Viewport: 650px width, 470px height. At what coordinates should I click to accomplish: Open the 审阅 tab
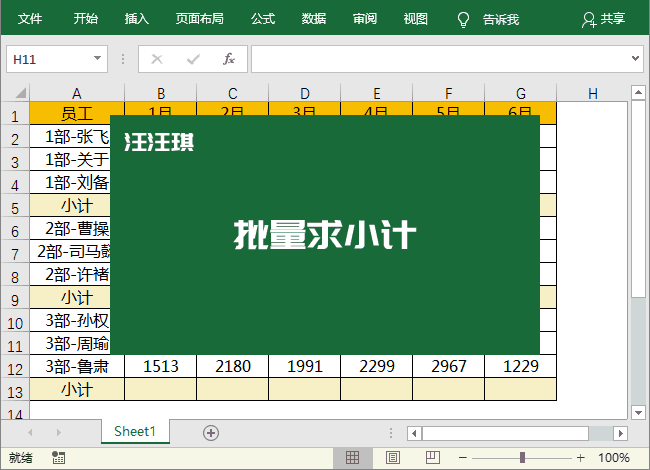click(365, 19)
